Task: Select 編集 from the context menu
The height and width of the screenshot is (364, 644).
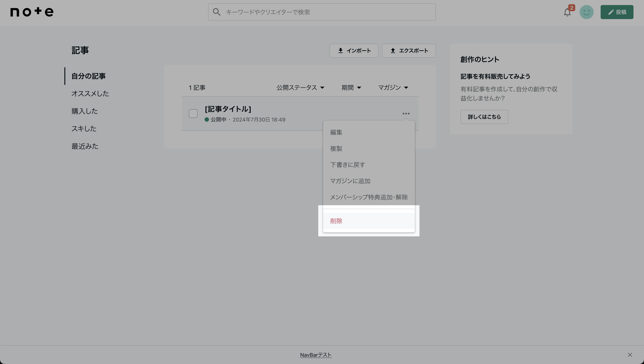Action: tap(369, 132)
